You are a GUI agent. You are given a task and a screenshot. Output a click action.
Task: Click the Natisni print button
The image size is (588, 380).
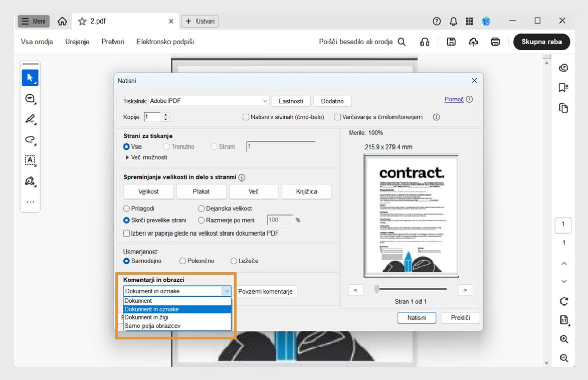417,318
